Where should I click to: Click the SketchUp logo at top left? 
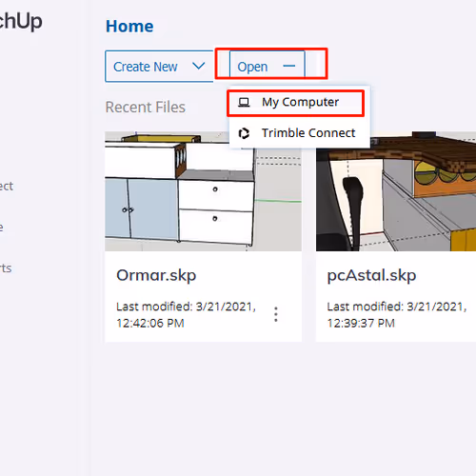(x=21, y=22)
